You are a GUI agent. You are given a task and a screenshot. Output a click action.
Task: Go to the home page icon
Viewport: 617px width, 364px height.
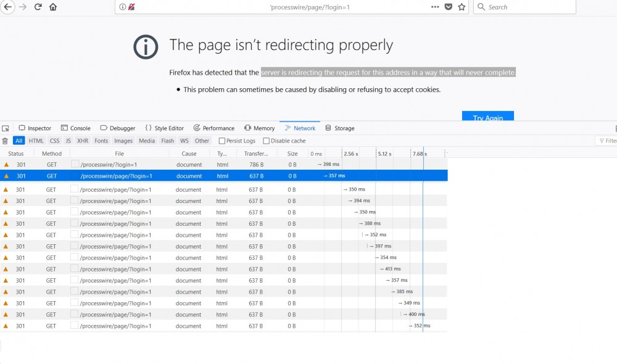click(x=53, y=7)
